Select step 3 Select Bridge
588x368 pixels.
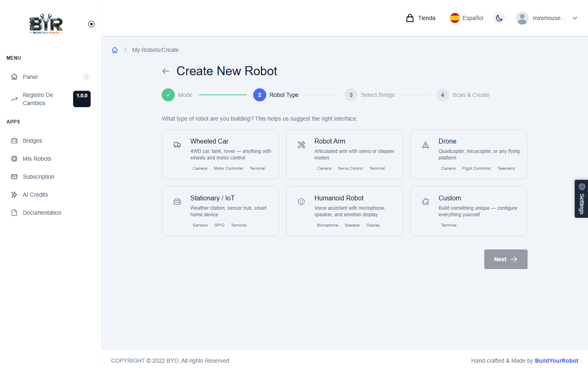370,95
